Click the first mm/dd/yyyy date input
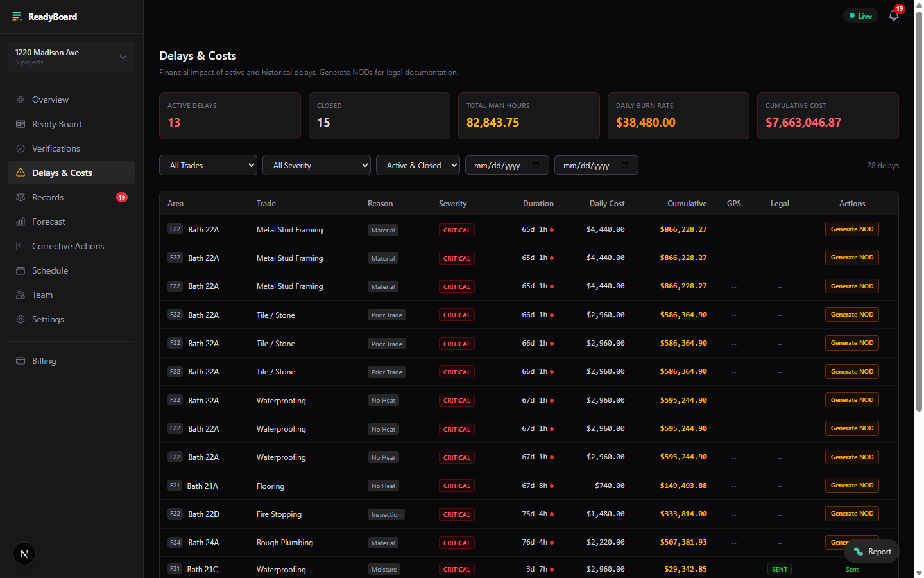 click(507, 165)
